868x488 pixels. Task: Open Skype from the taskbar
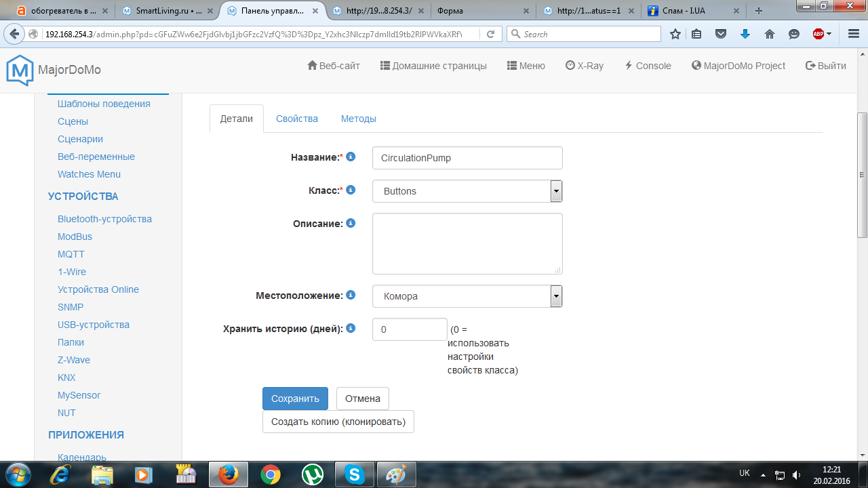coord(354,474)
